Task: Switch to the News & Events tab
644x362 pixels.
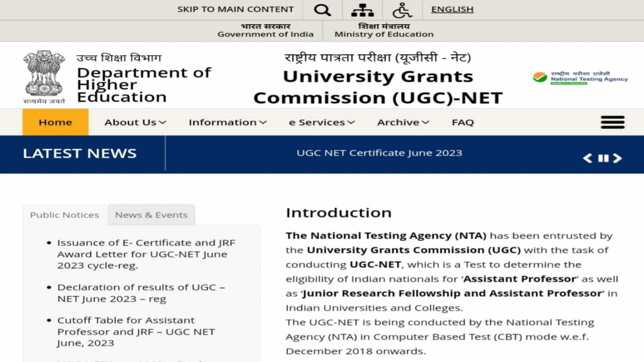Action: (151, 215)
